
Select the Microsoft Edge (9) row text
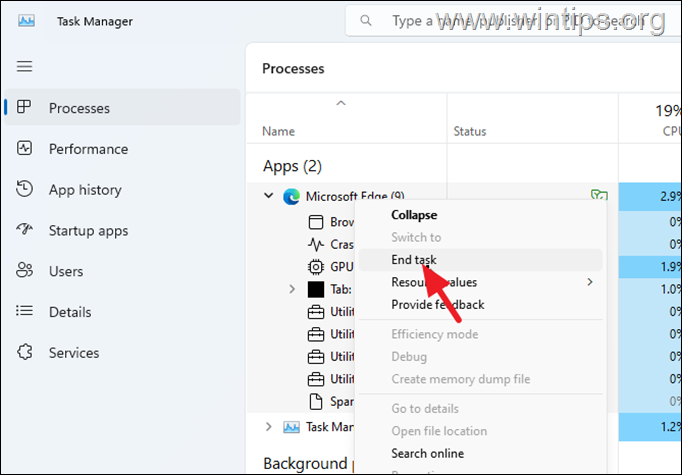pos(355,196)
